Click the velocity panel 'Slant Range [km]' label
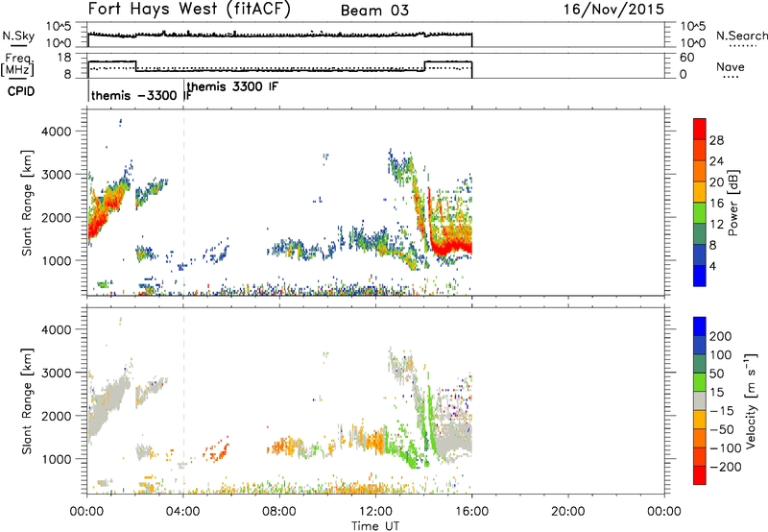This screenshot has height=532, width=768. (x=27, y=400)
